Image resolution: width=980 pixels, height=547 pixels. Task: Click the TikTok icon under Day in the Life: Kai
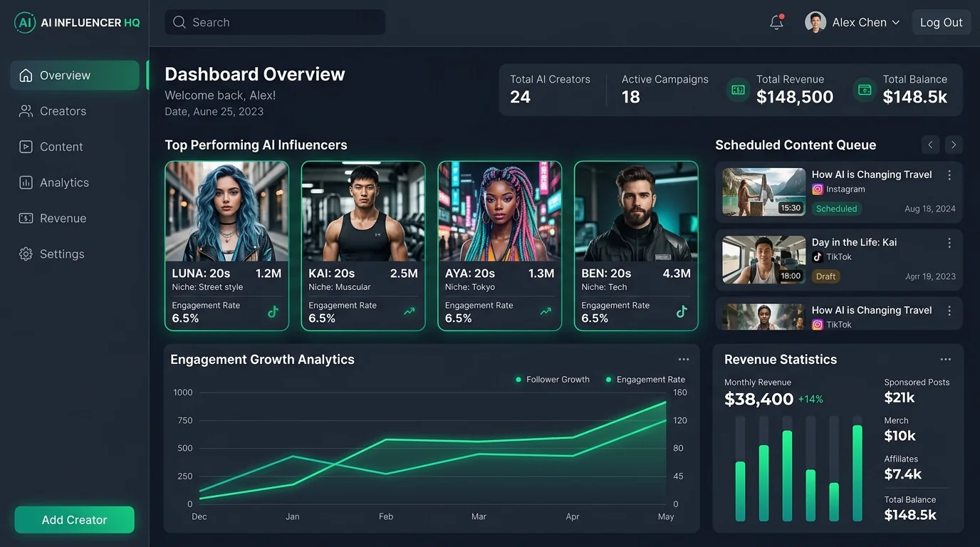[818, 257]
